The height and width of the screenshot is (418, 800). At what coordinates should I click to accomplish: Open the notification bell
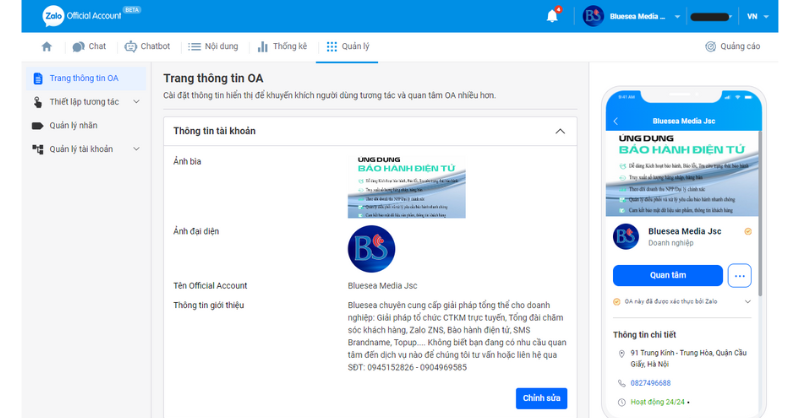pos(552,16)
